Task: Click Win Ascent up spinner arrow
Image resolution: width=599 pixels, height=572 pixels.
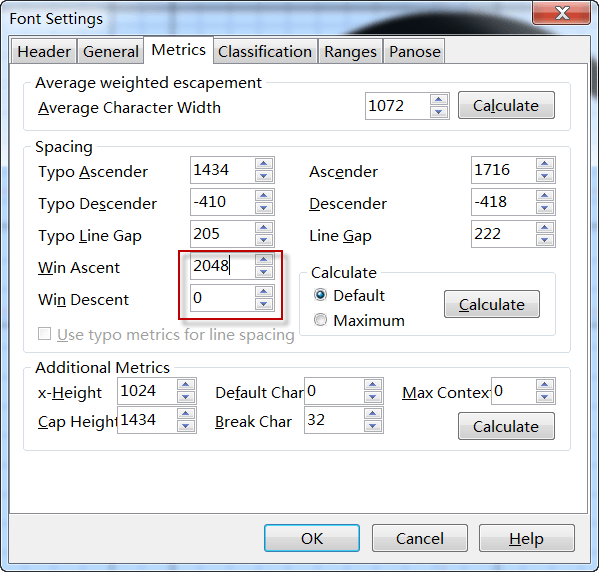Action: tap(264, 260)
